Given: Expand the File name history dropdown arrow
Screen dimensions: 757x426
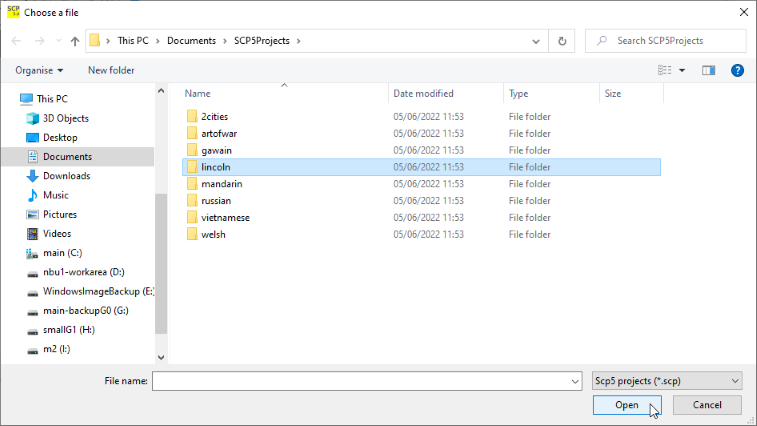Looking at the screenshot, I should point(574,381).
